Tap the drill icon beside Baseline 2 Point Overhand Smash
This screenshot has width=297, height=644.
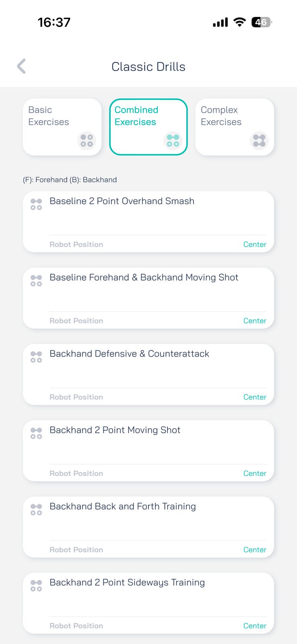(36, 204)
